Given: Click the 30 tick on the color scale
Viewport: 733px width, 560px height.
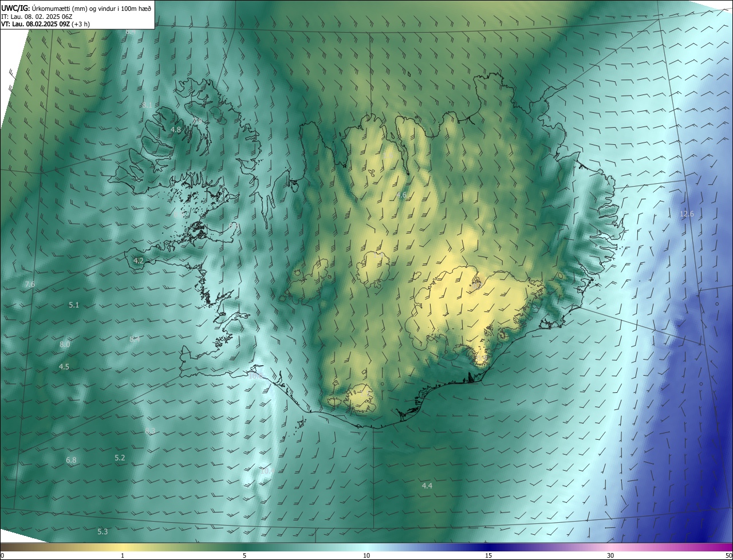Looking at the screenshot, I should pyautogui.click(x=610, y=556).
